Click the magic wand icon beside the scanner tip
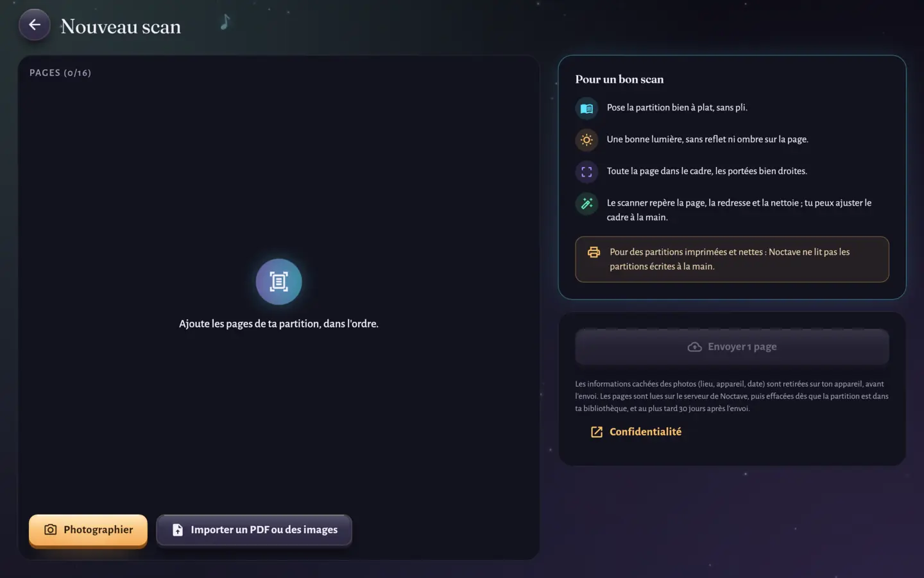 click(x=586, y=204)
